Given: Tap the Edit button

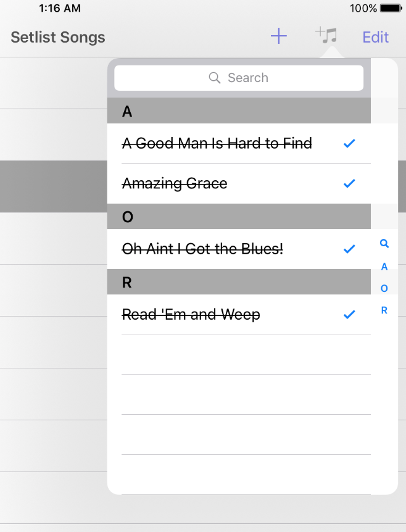Looking at the screenshot, I should tap(375, 37).
